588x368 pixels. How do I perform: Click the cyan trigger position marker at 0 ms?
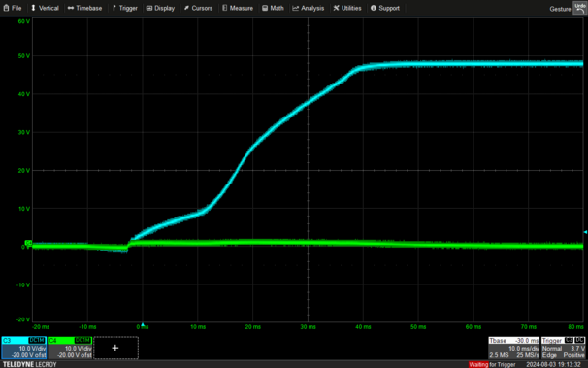tap(143, 324)
